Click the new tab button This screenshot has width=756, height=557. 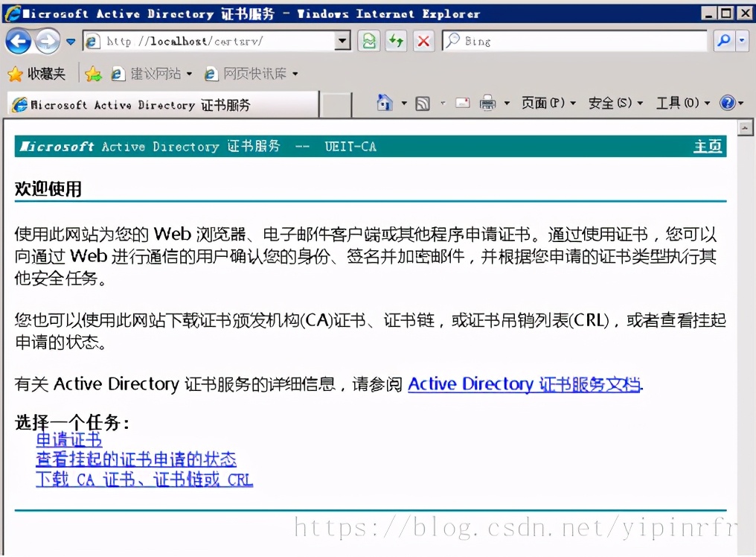pos(335,105)
